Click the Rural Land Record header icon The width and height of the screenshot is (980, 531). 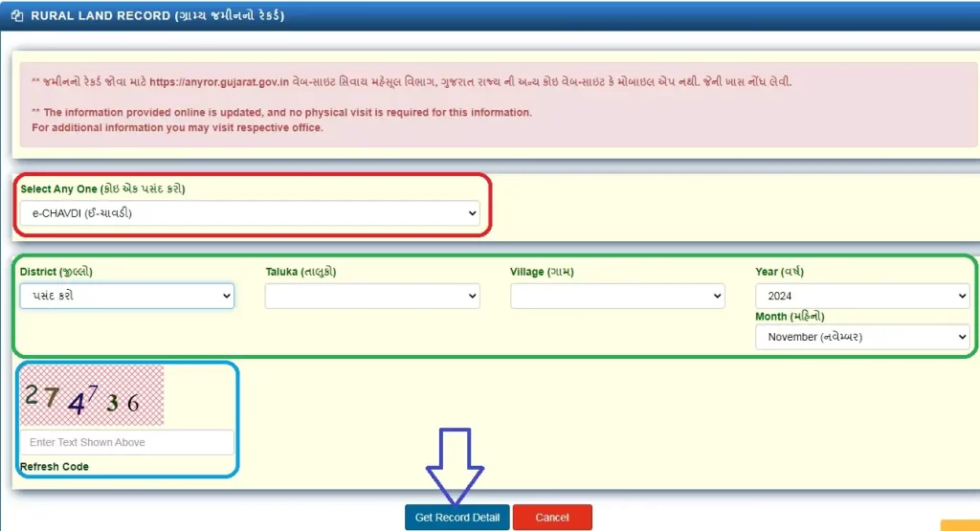[17, 15]
